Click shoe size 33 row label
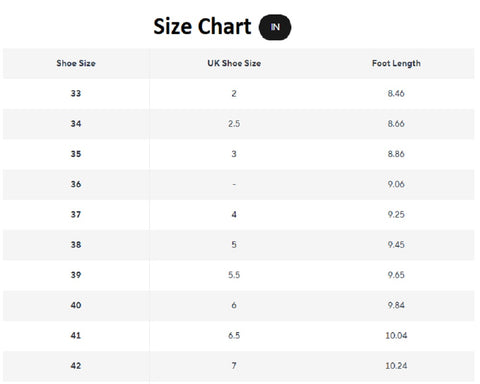The image size is (480, 384). pyautogui.click(x=76, y=94)
